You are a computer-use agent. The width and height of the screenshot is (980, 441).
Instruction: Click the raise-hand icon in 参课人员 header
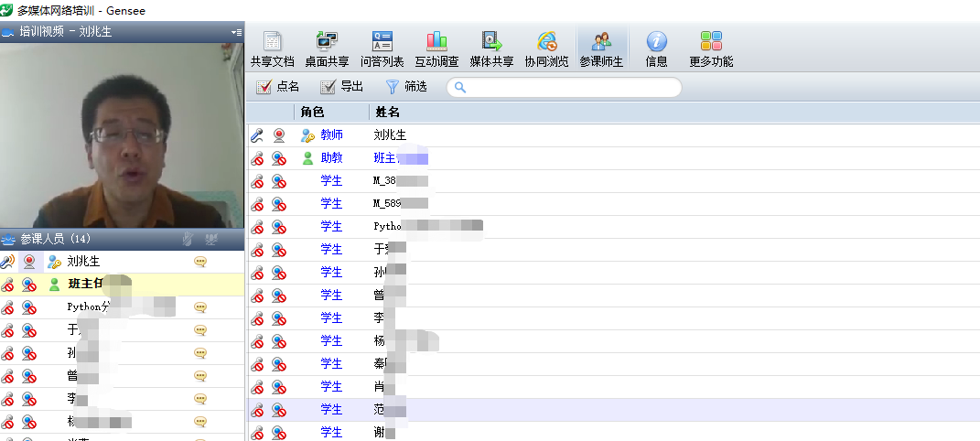pyautogui.click(x=188, y=239)
